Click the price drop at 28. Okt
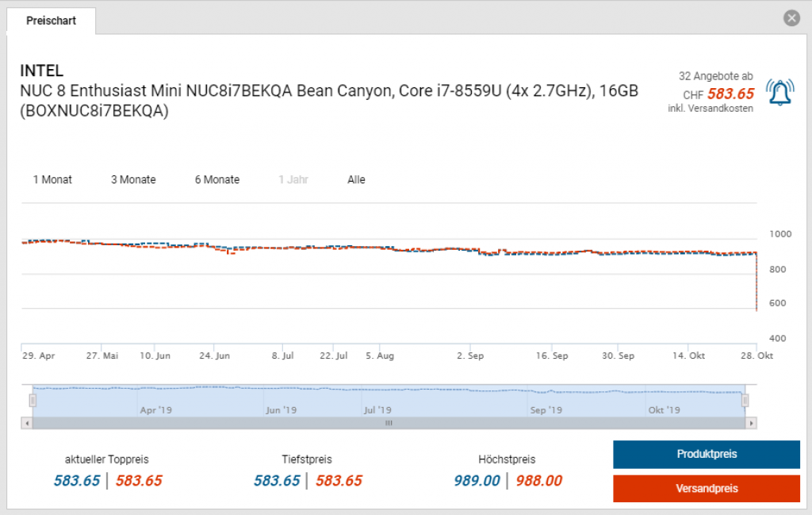This screenshot has height=515, width=812. pyautogui.click(x=756, y=302)
